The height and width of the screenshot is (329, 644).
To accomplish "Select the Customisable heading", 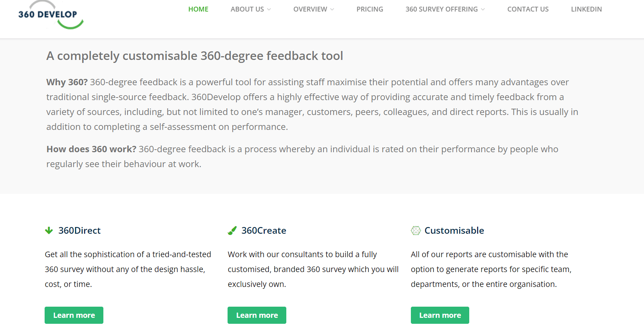I will (x=454, y=231).
